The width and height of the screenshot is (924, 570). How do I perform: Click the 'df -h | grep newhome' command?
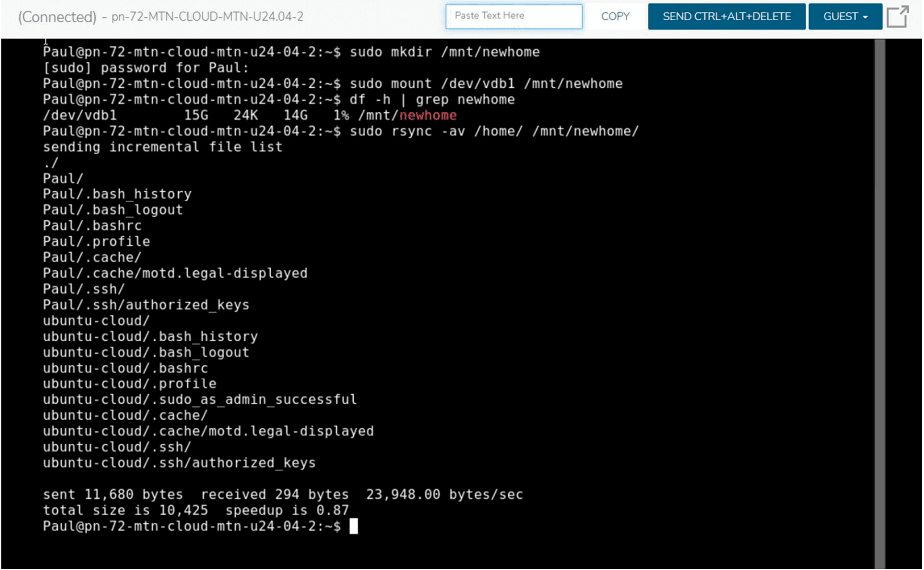[432, 100]
